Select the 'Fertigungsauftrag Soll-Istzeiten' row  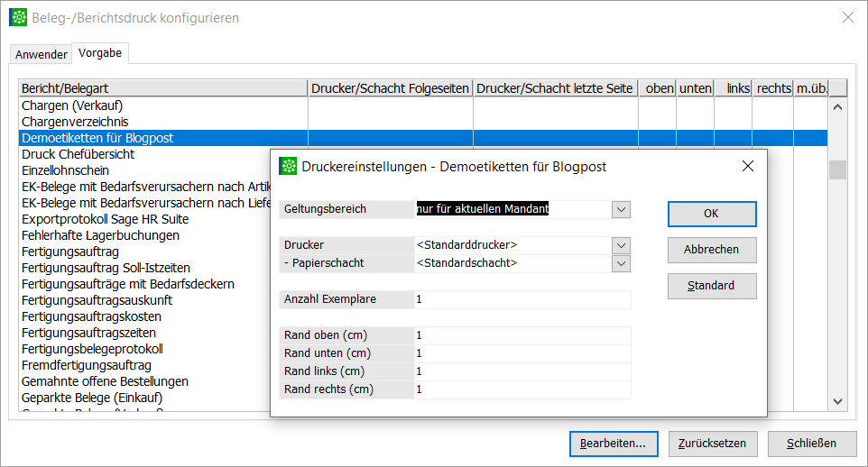coord(145,268)
